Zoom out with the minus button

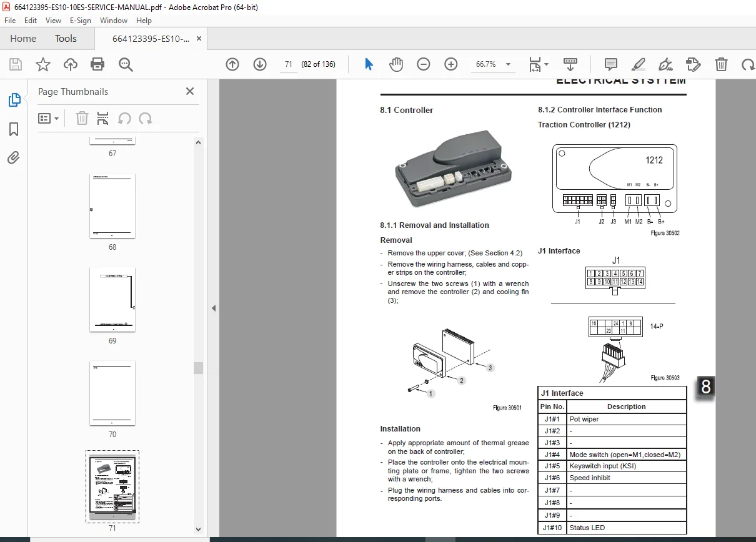424,64
